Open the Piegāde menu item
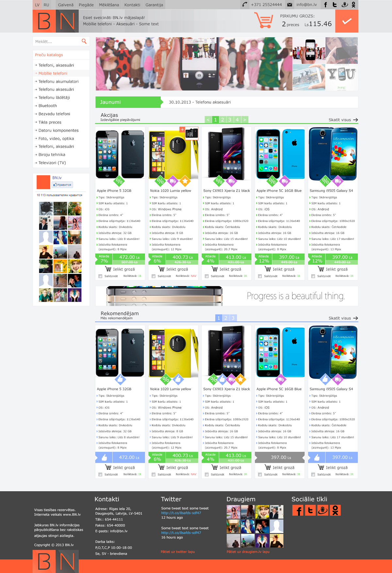This screenshot has width=392, height=573. tap(86, 5)
